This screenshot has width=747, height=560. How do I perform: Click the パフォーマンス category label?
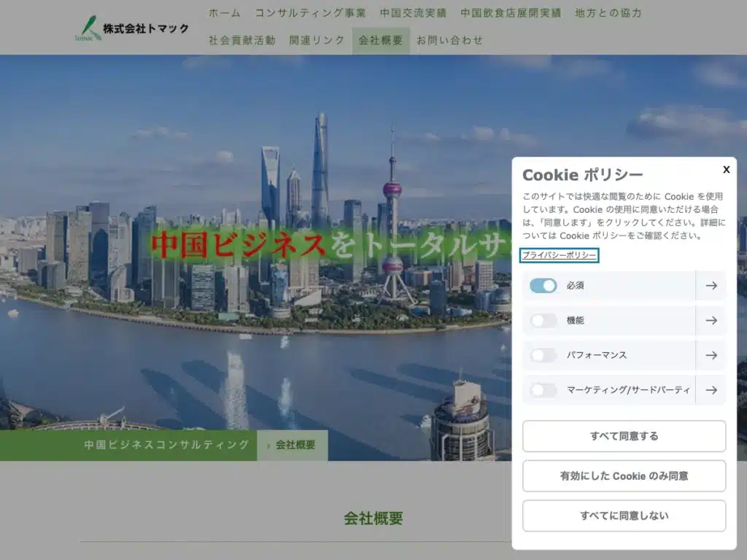[597, 355]
